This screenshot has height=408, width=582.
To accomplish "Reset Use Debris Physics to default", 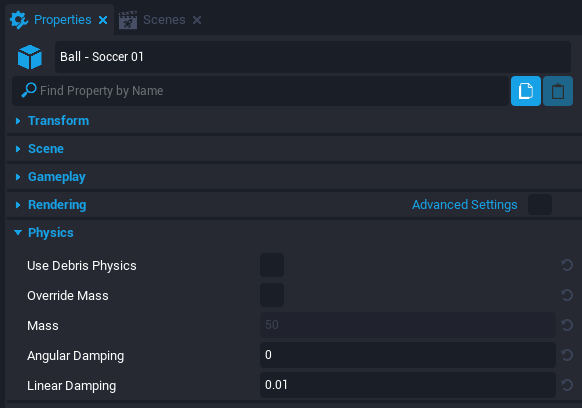I will 567,265.
